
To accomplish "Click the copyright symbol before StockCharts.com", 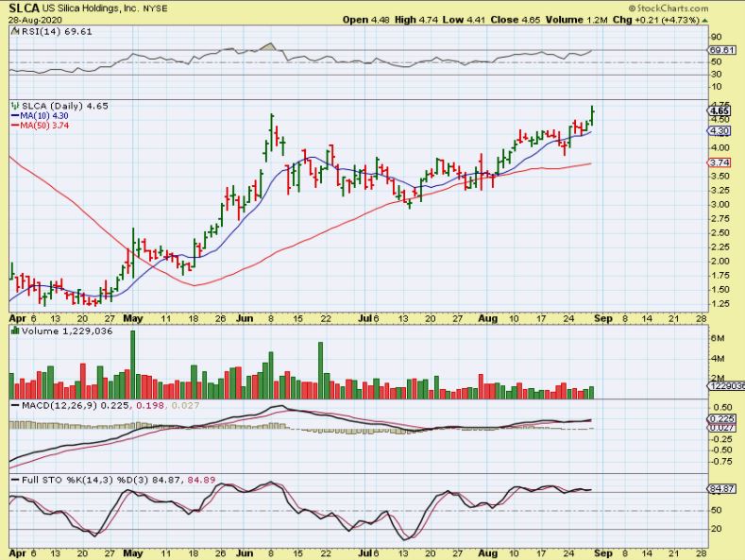I will click(x=632, y=8).
